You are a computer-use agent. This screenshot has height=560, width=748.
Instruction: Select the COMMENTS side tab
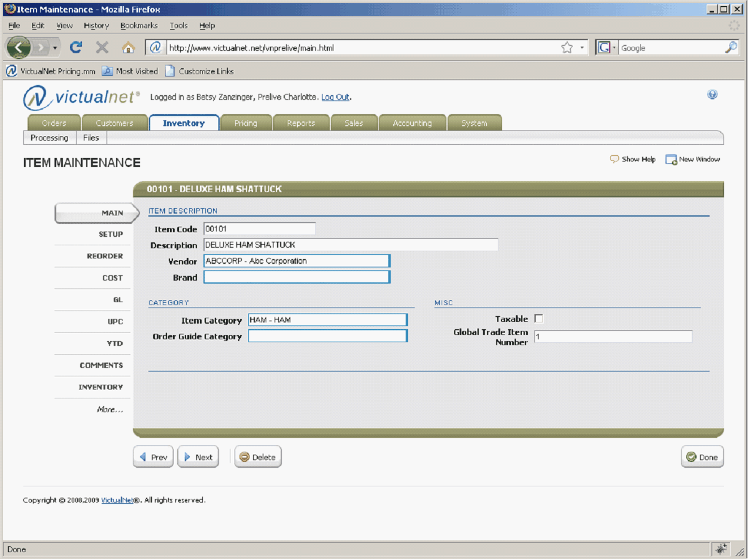93,365
